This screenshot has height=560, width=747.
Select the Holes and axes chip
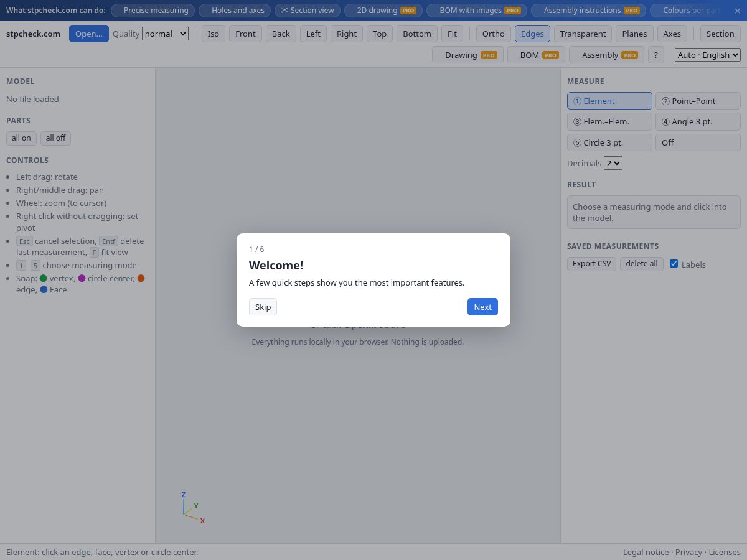[235, 11]
